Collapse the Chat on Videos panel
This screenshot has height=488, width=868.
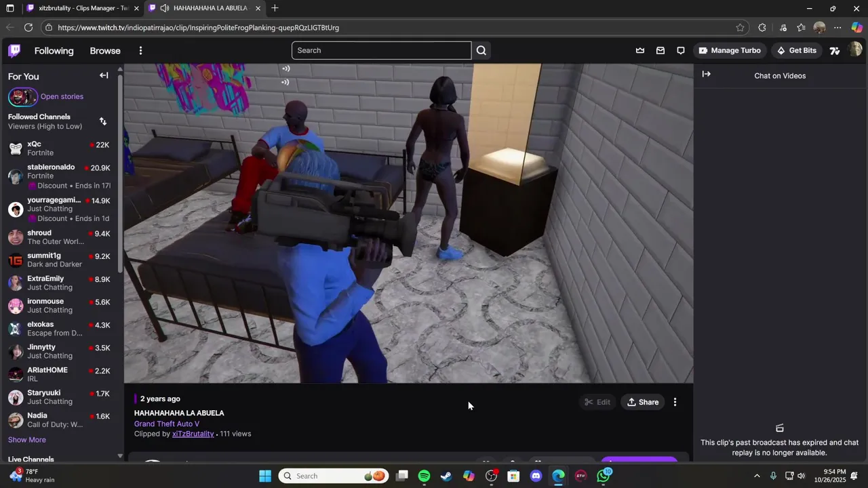click(706, 75)
